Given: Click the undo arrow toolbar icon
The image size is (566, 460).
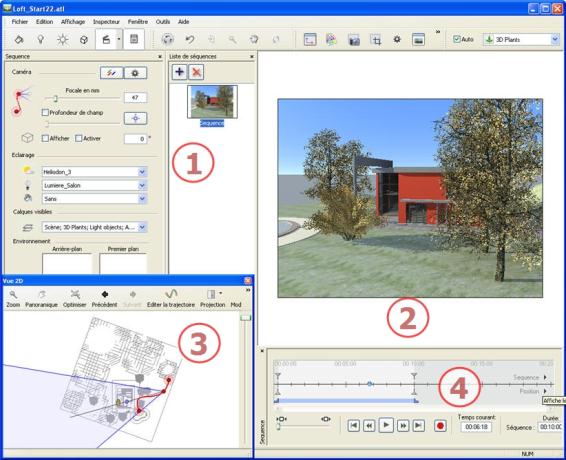Looking at the screenshot, I should tap(190, 39).
